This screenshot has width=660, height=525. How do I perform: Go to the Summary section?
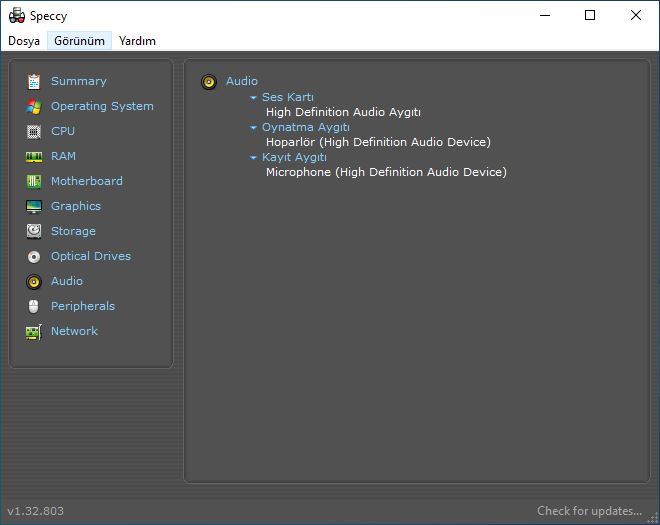pyautogui.click(x=79, y=81)
